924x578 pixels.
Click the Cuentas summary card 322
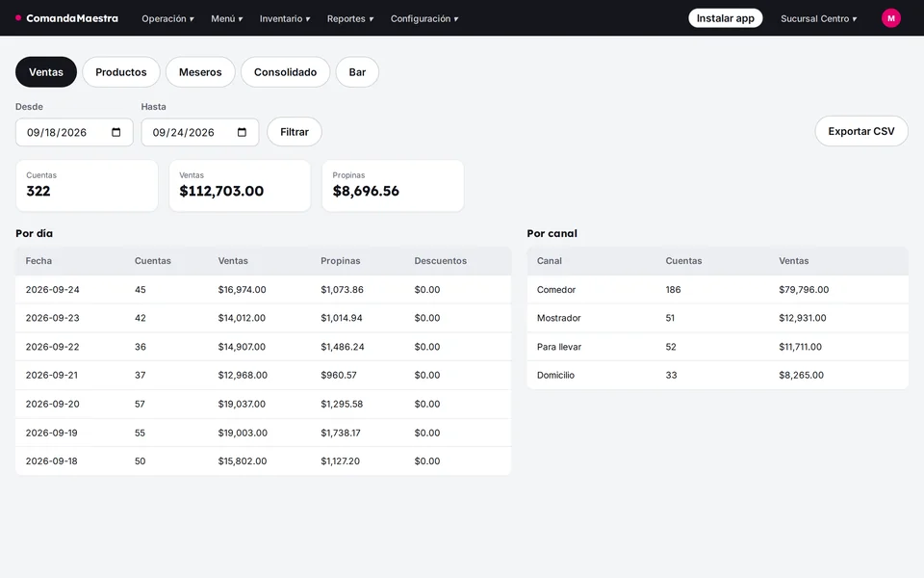pyautogui.click(x=87, y=185)
